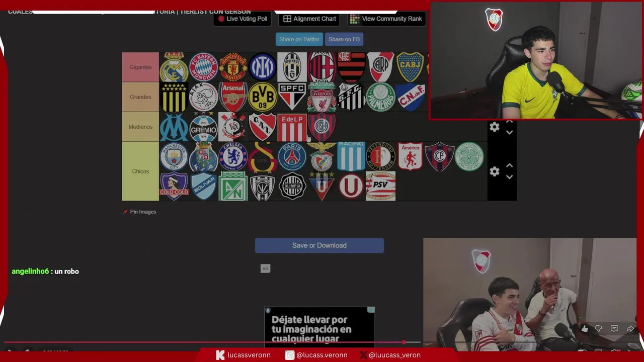Select the Benfica eagle crest
644x362 pixels.
(x=322, y=157)
